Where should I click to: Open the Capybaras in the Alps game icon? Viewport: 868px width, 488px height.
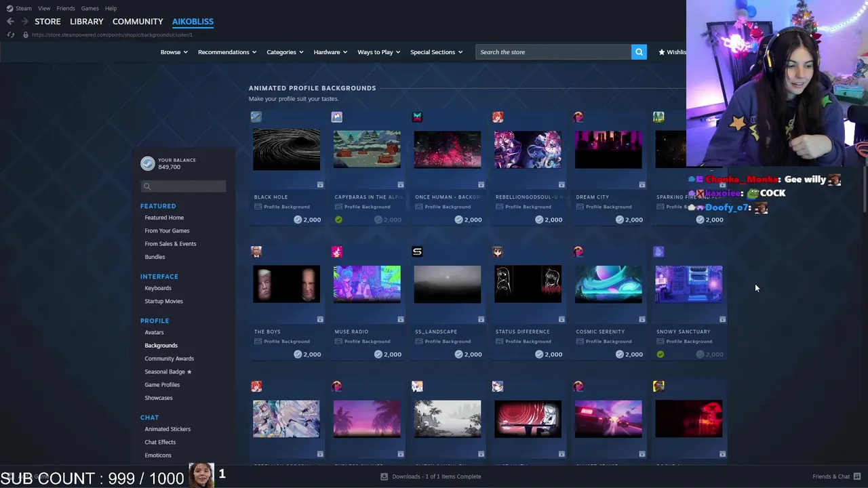pyautogui.click(x=337, y=117)
